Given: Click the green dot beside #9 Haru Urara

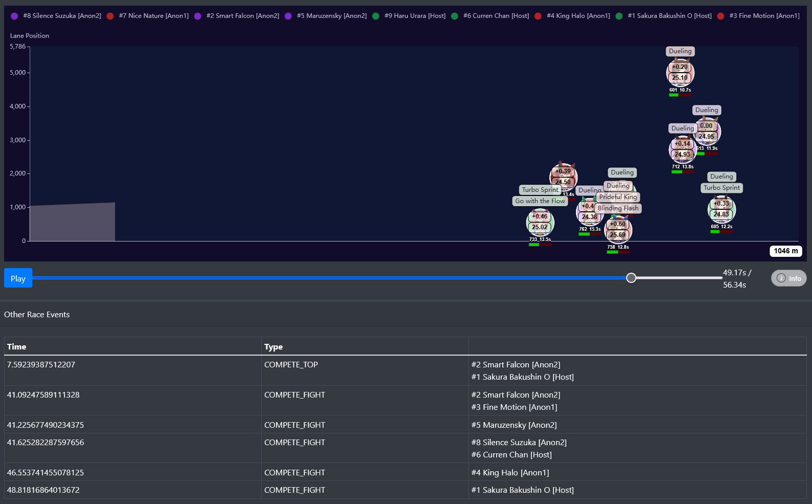Looking at the screenshot, I should pos(376,16).
